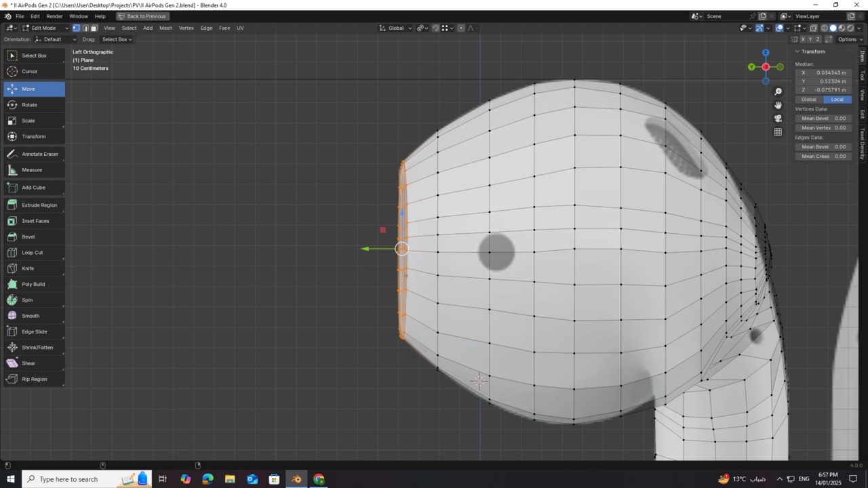The height and width of the screenshot is (488, 868).
Task: Open Windows search box in taskbar
Action: tap(88, 479)
